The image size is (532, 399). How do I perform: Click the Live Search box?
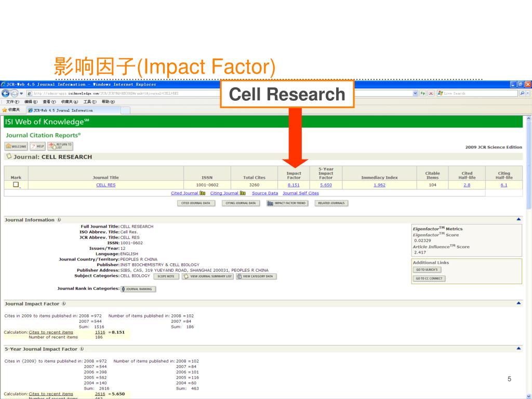(x=478, y=94)
